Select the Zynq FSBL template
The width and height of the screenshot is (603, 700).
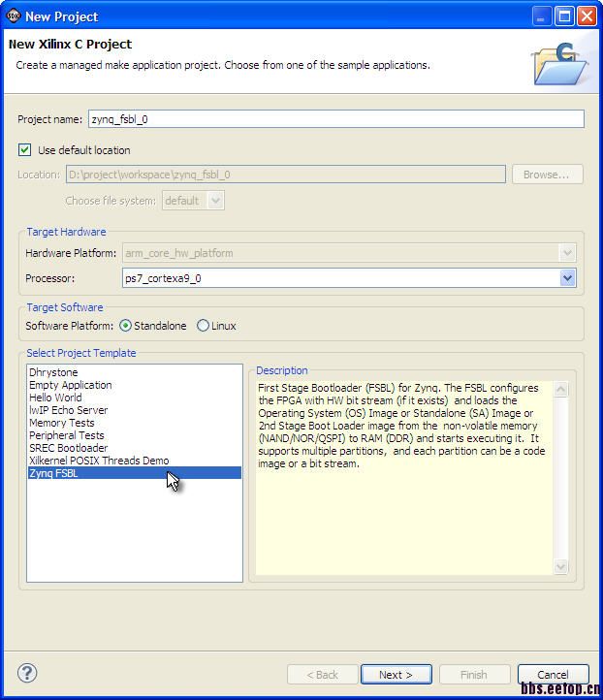[135, 473]
